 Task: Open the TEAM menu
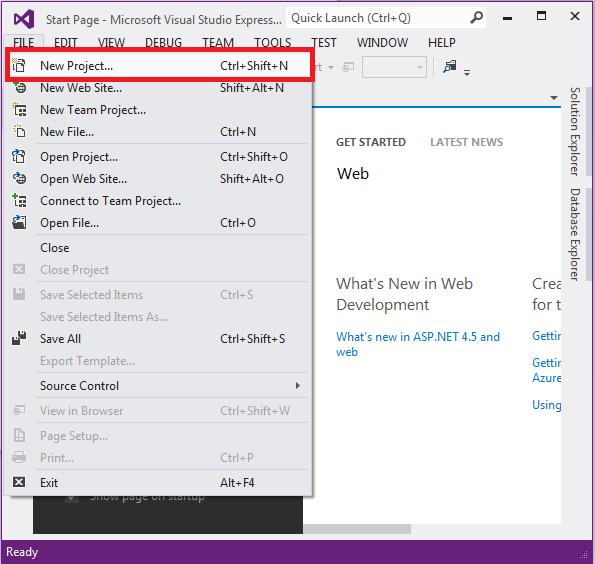point(218,43)
